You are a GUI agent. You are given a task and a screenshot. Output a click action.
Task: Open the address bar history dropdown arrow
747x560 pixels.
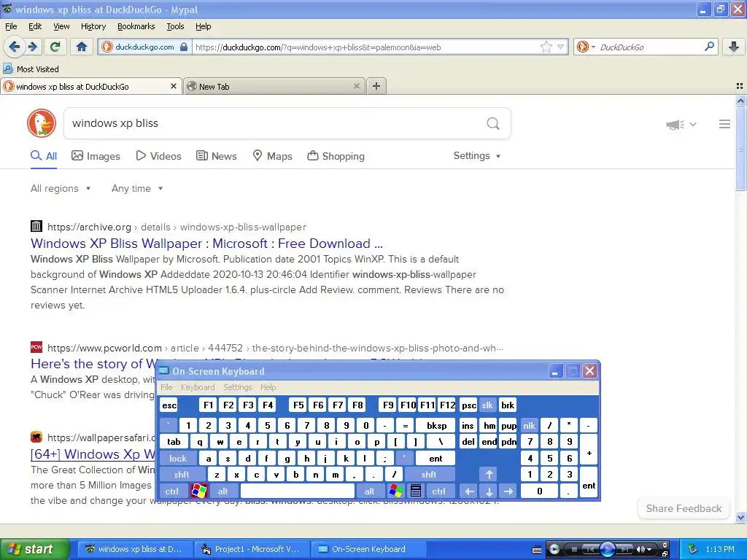[561, 47]
